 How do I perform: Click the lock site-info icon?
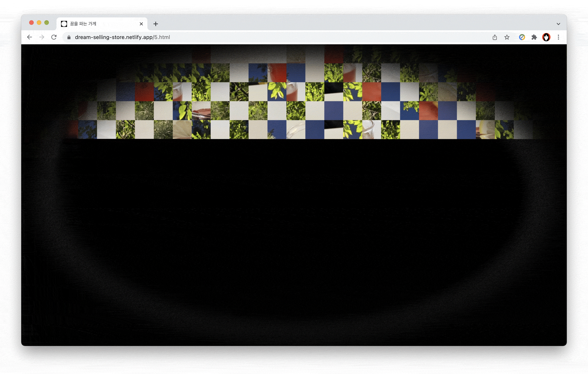(69, 37)
